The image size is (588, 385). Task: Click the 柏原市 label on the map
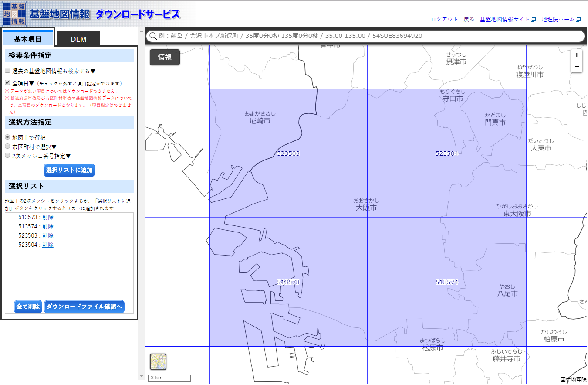[554, 339]
